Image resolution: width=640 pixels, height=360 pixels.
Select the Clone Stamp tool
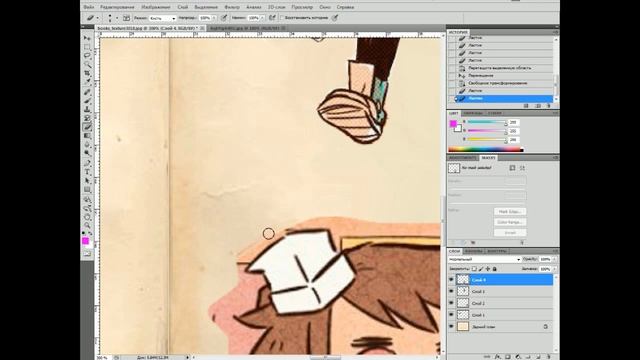[x=87, y=110]
